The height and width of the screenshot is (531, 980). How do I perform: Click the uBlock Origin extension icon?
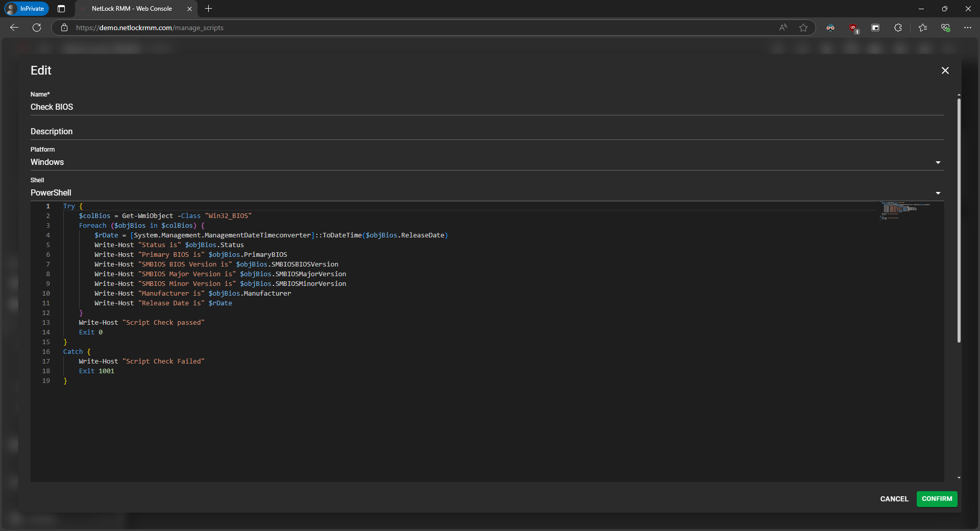pyautogui.click(x=853, y=28)
